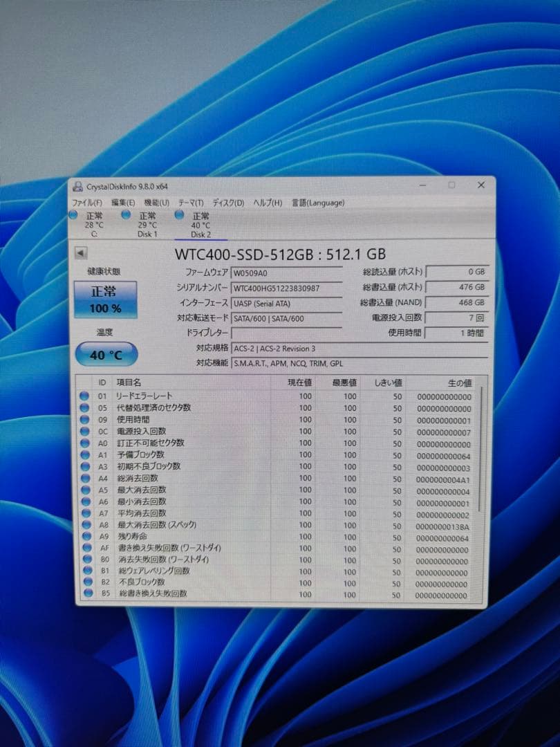Click the 正常 100 % health status button
560x747 pixels.
pyautogui.click(x=105, y=299)
